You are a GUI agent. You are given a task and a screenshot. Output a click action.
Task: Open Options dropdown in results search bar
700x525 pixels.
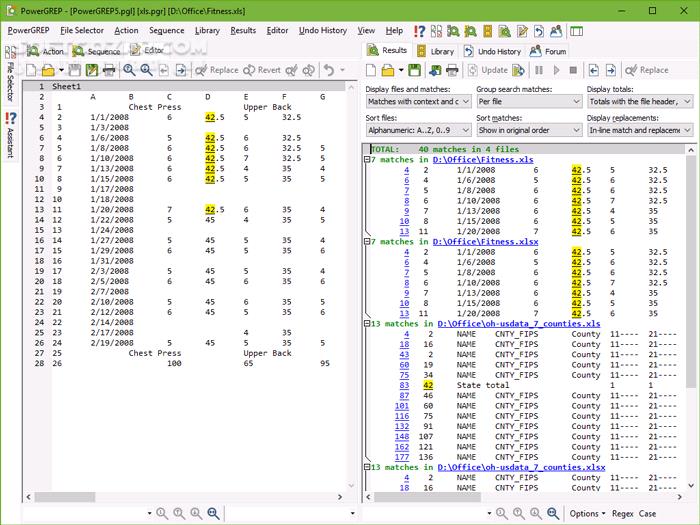point(587,514)
